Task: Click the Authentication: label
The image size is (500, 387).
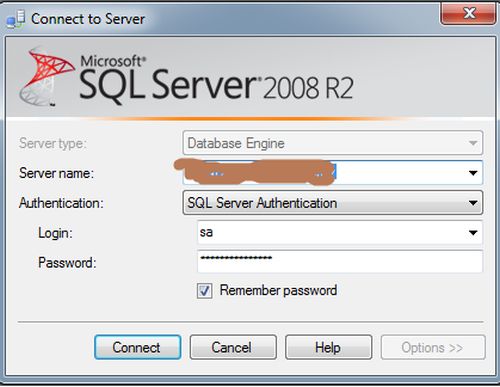Action: (61, 203)
